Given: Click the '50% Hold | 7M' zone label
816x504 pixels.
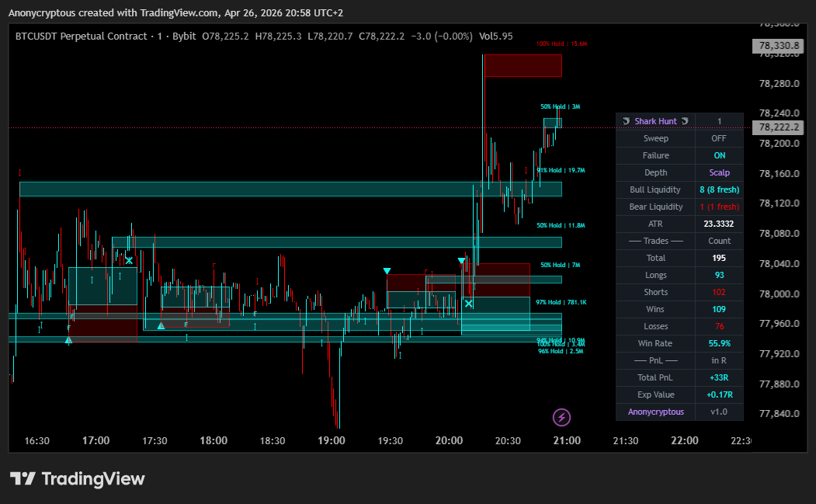Looking at the screenshot, I should coord(560,265).
